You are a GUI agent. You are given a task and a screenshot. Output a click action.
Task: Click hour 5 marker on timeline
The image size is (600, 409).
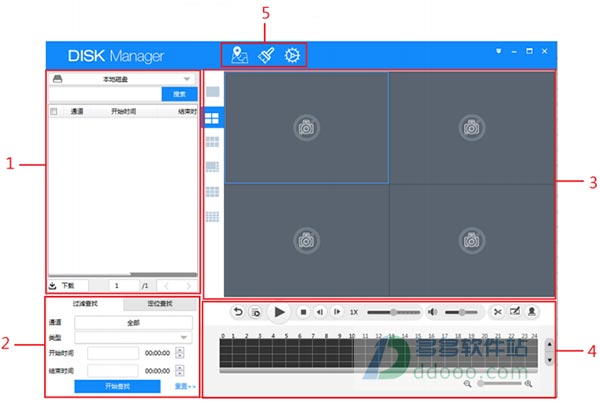coord(286,336)
